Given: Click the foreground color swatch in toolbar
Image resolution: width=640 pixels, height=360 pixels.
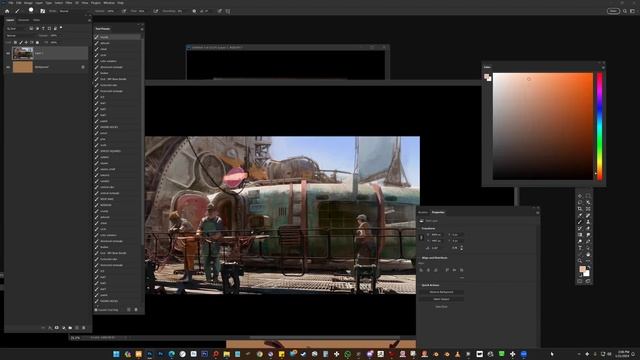Looking at the screenshot, I should (582, 269).
